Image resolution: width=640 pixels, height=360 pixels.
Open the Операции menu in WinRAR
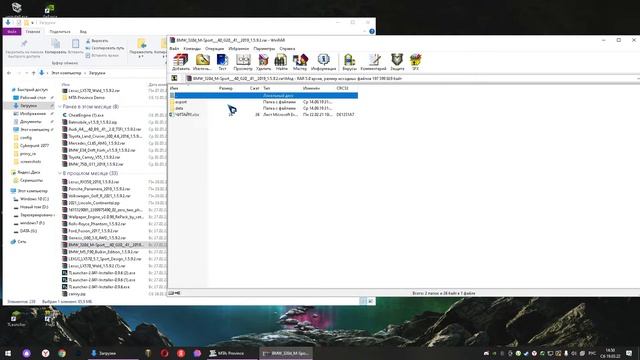pyautogui.click(x=214, y=49)
